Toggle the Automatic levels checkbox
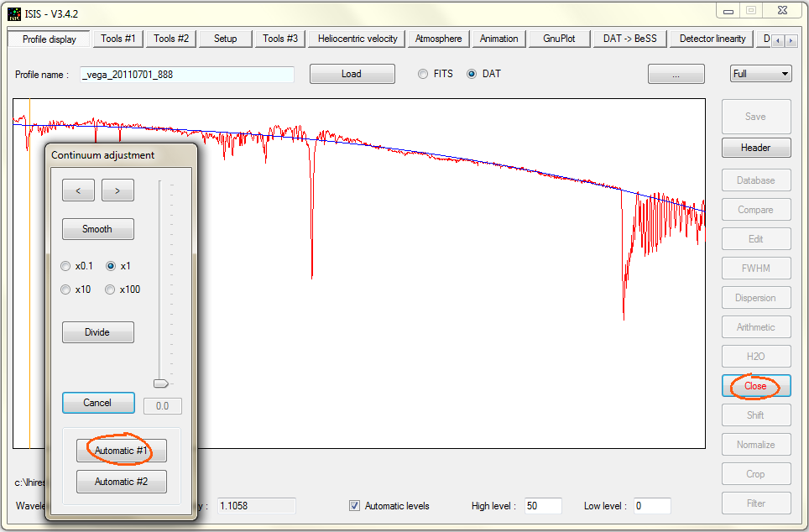Viewport: 809px width, 532px height. (355, 506)
